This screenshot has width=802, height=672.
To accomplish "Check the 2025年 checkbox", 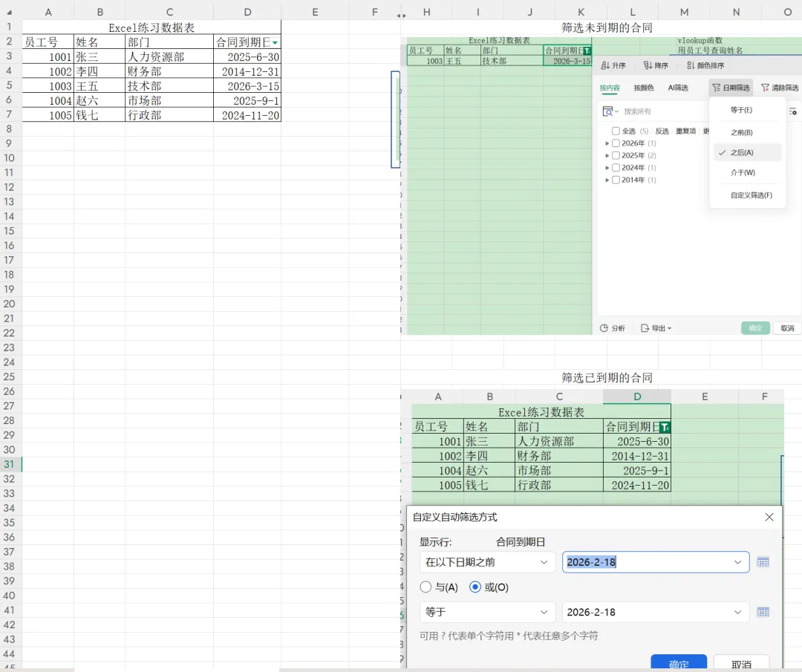I will 616,155.
